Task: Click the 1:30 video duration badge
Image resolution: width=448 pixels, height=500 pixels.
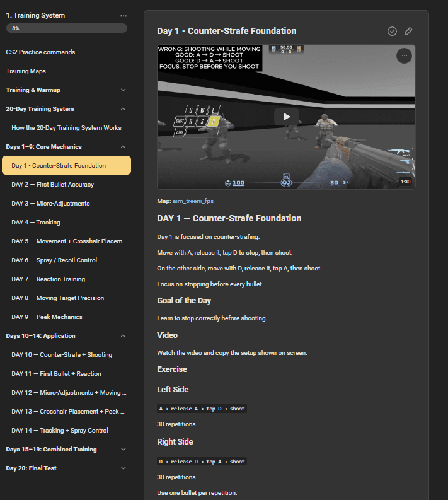Action: click(405, 182)
